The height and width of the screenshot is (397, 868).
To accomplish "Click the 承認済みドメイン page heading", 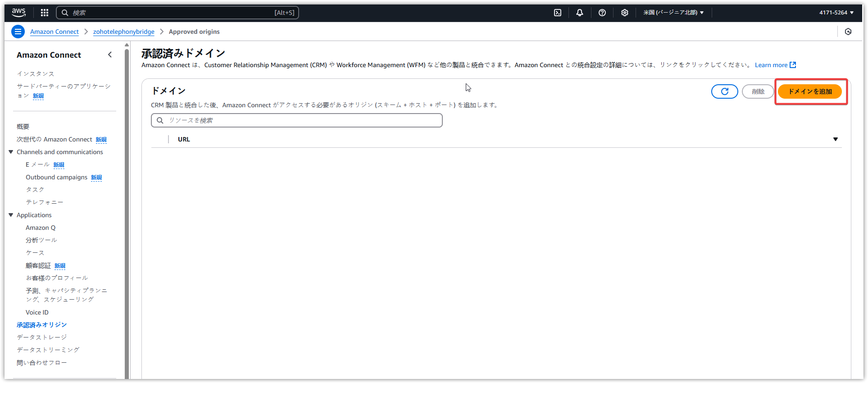I will click(x=183, y=53).
